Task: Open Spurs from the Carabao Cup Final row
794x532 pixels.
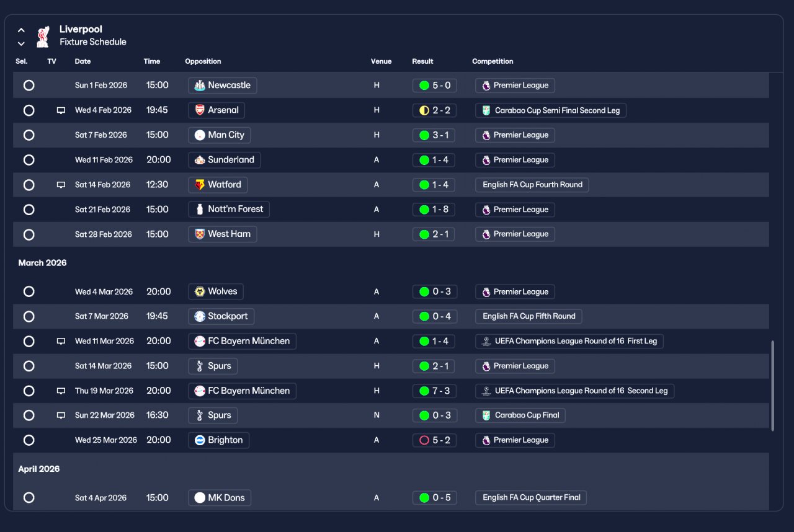Action: point(213,415)
